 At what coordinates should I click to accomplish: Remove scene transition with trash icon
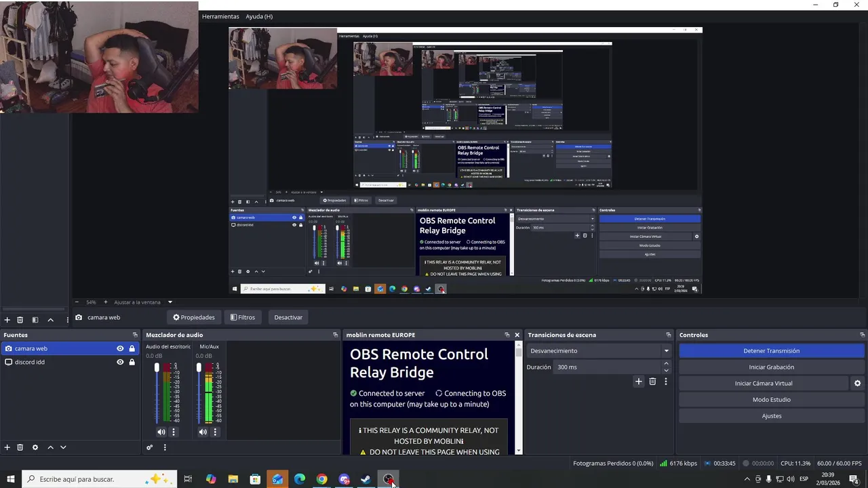pyautogui.click(x=652, y=382)
